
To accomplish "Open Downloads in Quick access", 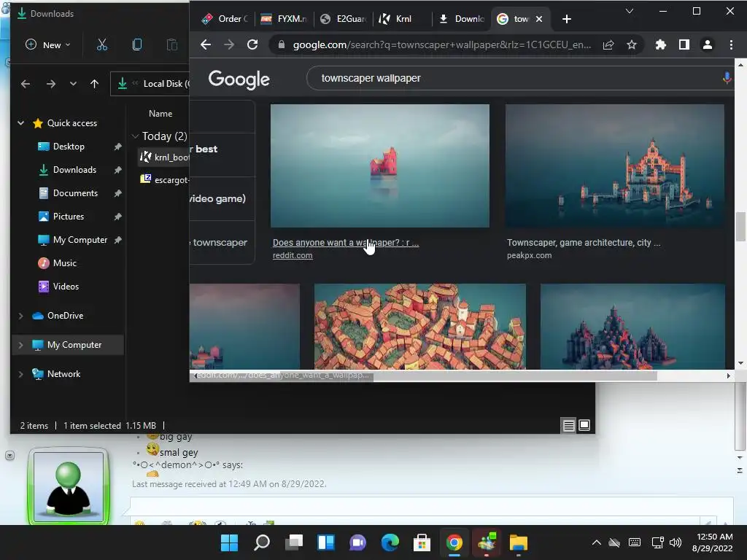I will (74, 169).
